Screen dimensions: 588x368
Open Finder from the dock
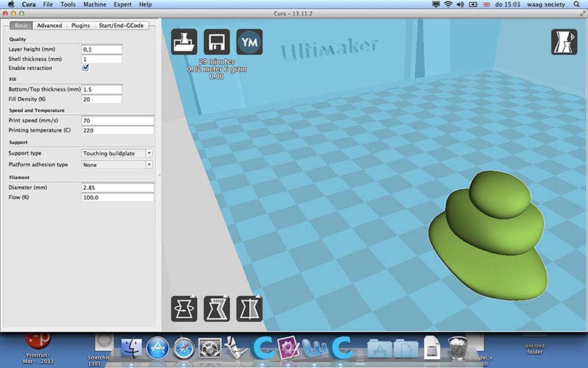click(x=132, y=348)
